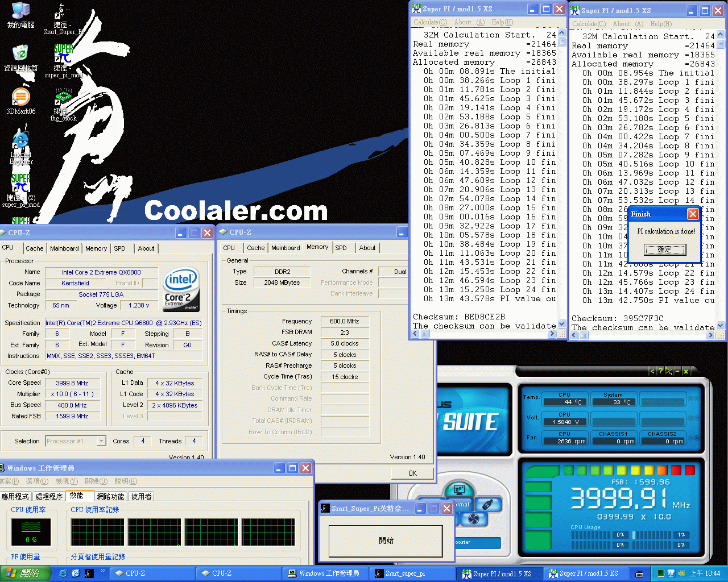This screenshot has width=728, height=582.
Task: Click the vertical scrollbar of the left Super PI window
Action: tap(561, 171)
